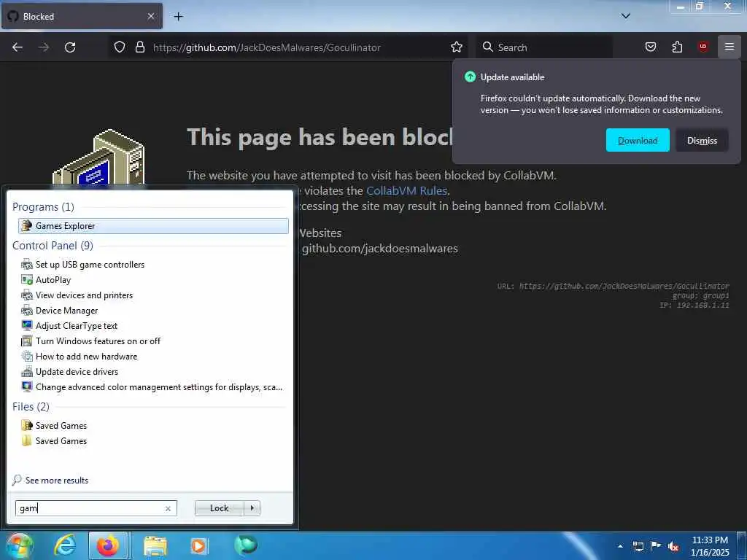Click muted volume speaker icon
The height and width of the screenshot is (560, 747).
pos(673,547)
